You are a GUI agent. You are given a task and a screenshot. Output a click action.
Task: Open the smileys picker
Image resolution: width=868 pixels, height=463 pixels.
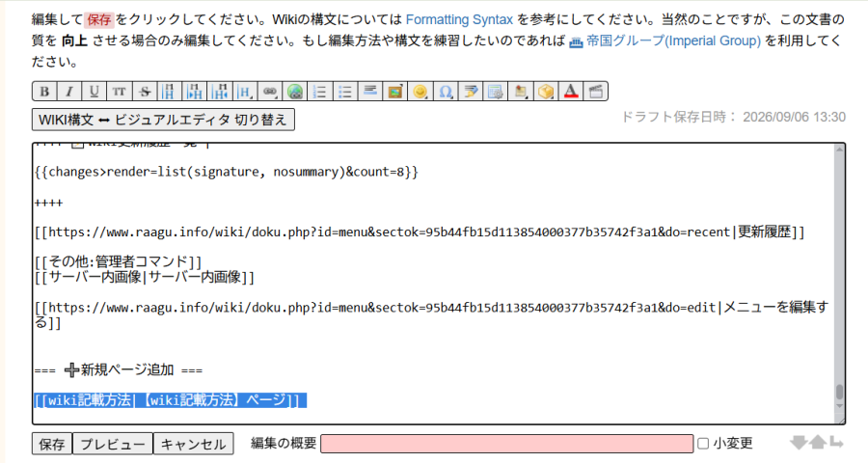pos(420,92)
